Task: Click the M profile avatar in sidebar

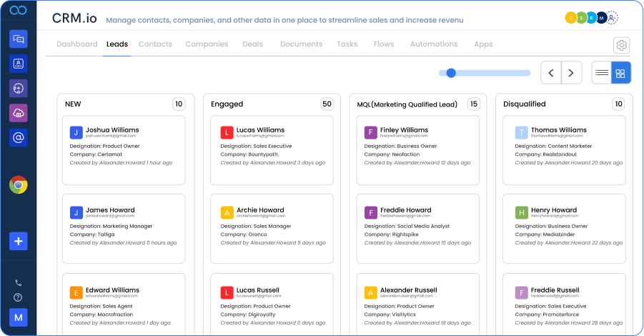Action: point(19,317)
